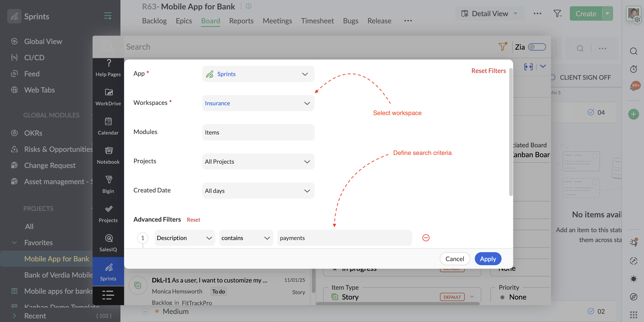Click Reset next to Advanced Filters
The height and width of the screenshot is (322, 644).
click(193, 220)
